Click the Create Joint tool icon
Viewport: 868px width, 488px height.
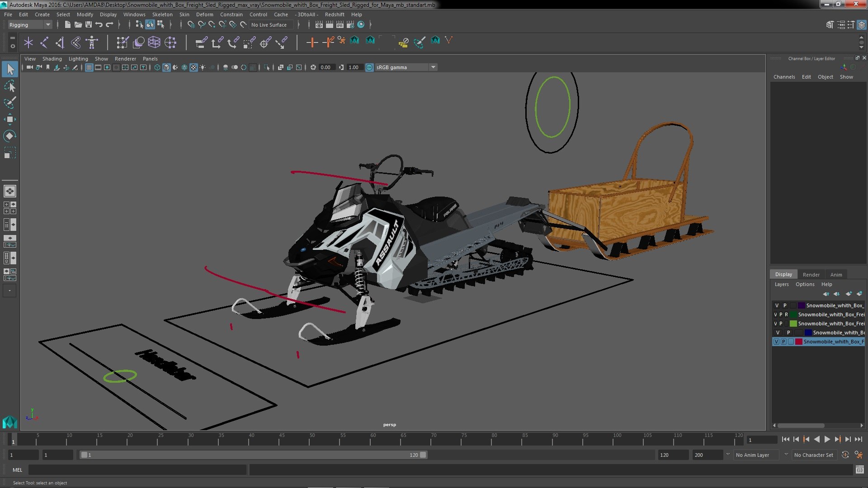click(x=44, y=42)
